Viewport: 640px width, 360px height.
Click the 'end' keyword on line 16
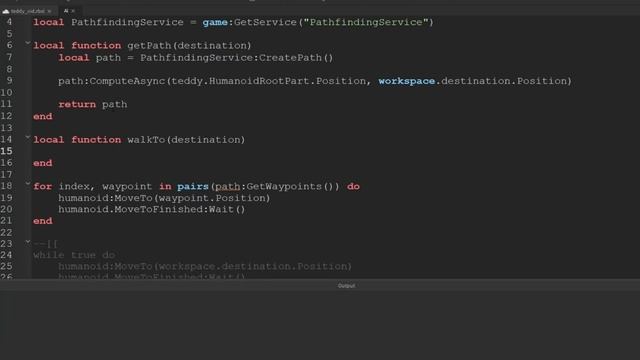click(x=43, y=163)
